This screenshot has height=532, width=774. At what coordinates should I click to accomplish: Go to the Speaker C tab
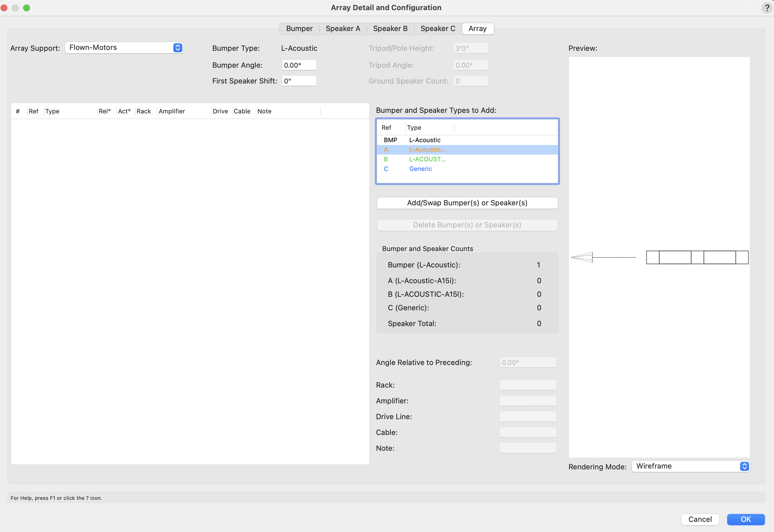pos(438,29)
